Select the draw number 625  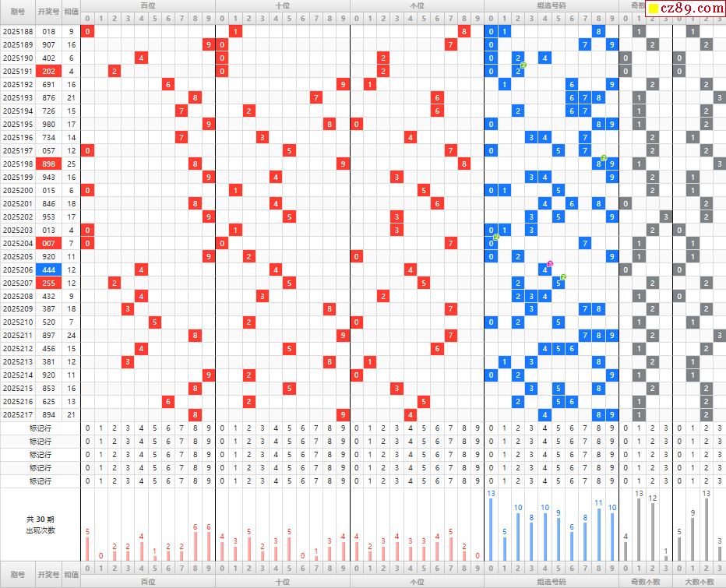pos(48,401)
